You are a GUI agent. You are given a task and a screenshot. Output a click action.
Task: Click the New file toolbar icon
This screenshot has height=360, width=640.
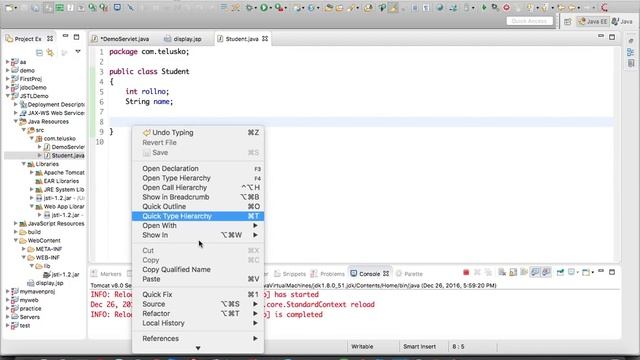9,7
